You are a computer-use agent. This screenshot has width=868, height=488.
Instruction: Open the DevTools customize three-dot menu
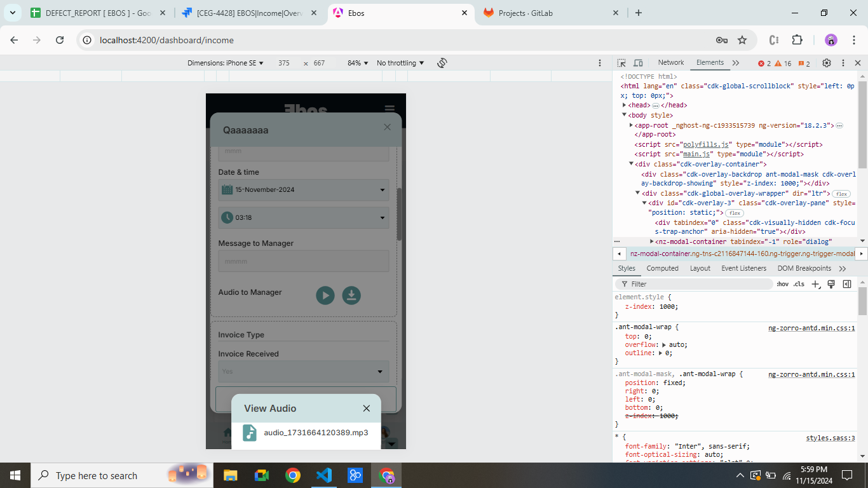tap(843, 63)
